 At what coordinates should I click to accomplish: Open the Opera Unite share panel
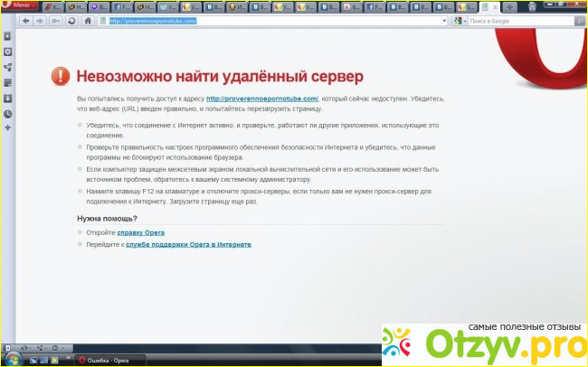[8, 67]
